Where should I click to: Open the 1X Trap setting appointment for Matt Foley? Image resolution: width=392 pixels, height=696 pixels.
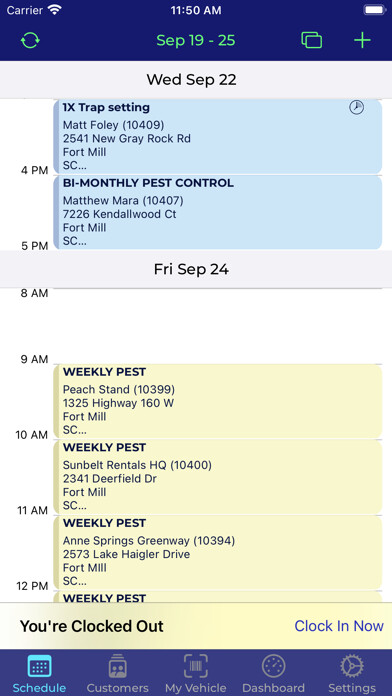point(218,137)
